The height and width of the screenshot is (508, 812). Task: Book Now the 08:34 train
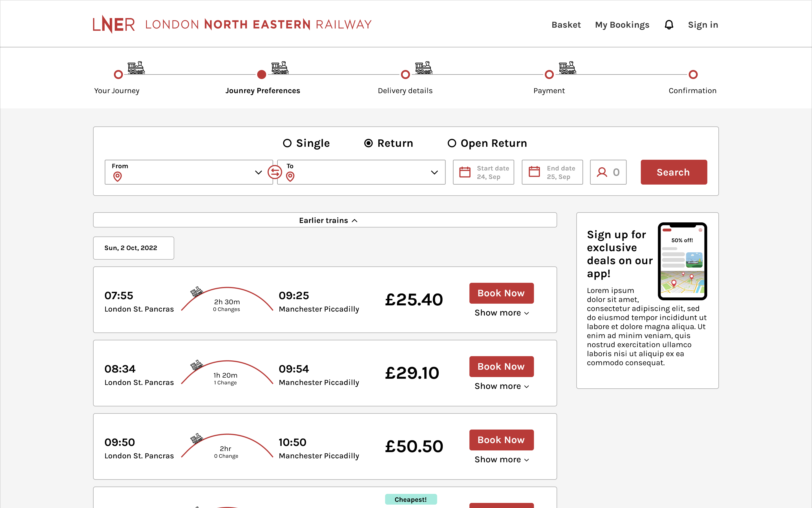[x=501, y=366]
